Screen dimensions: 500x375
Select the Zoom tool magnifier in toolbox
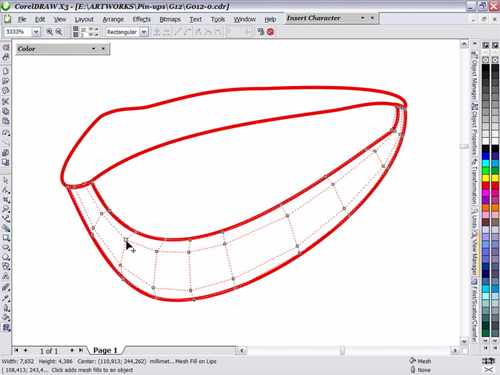point(6,209)
